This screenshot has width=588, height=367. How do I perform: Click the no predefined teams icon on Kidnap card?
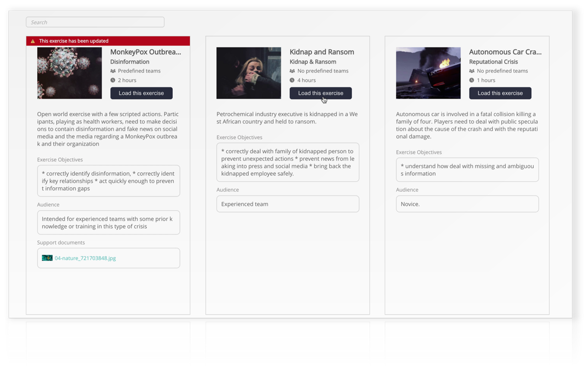point(293,71)
